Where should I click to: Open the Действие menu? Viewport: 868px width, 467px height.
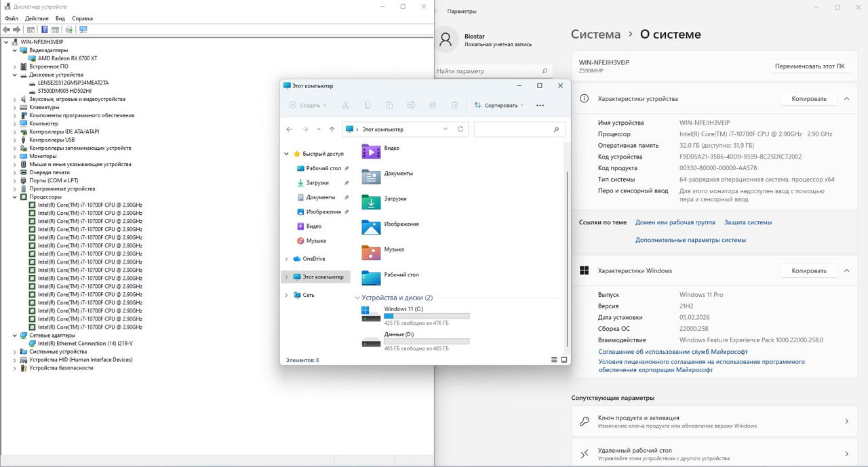(37, 18)
